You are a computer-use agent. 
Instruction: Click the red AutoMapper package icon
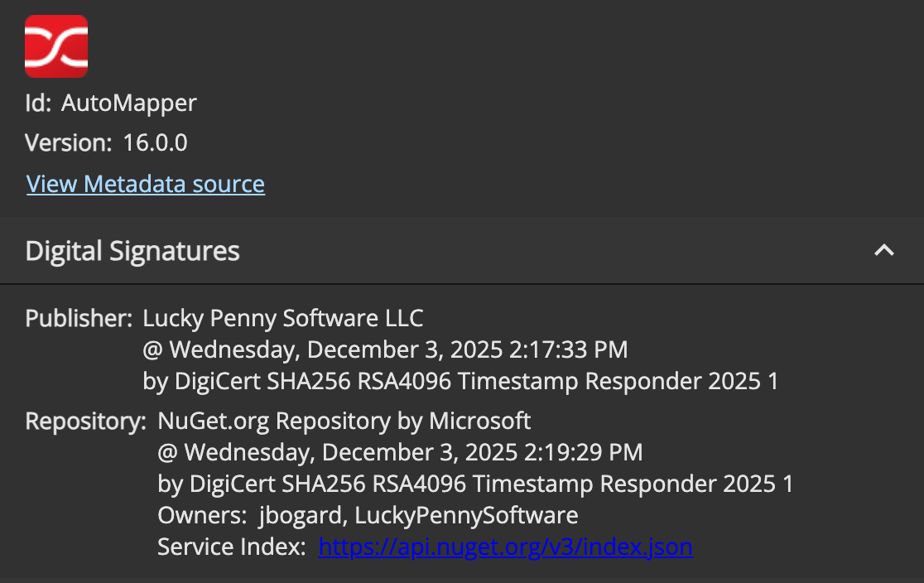[56, 46]
